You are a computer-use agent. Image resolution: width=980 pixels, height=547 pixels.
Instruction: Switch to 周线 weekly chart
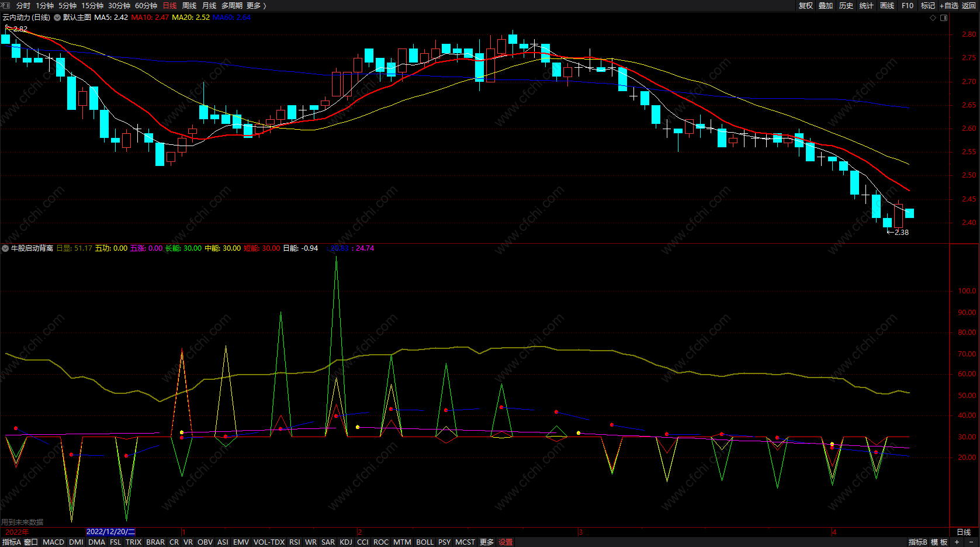pos(189,5)
